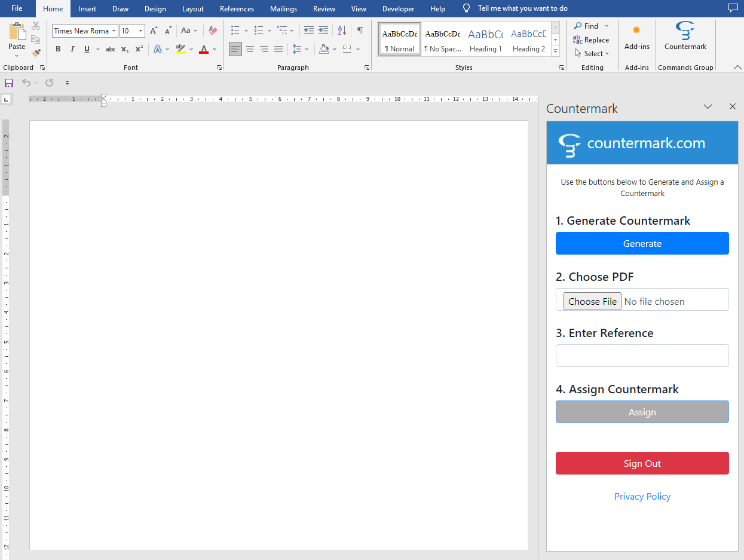Toggle numbered list formatting
This screenshot has width=744, height=560.
(259, 30)
